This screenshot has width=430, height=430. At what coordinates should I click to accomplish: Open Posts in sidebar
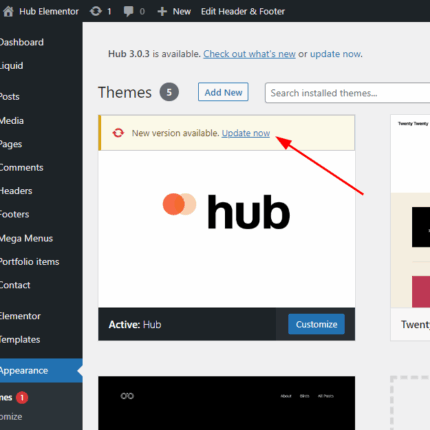(10, 96)
